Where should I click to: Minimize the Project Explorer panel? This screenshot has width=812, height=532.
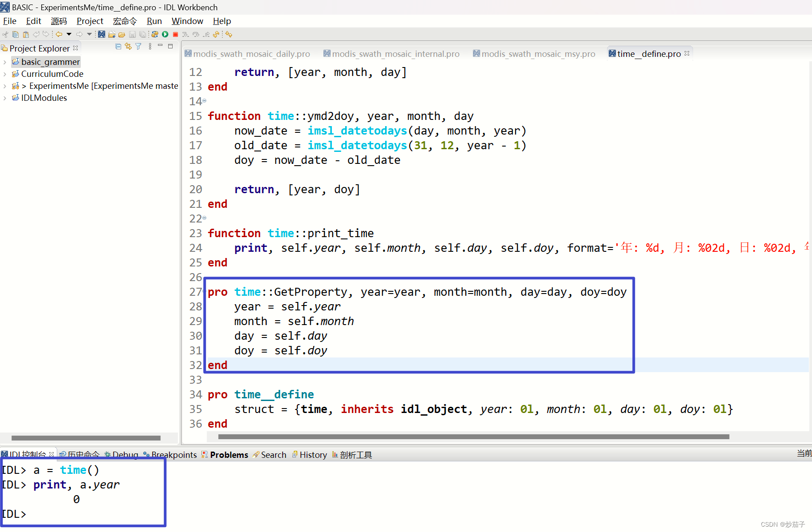pyautogui.click(x=160, y=46)
